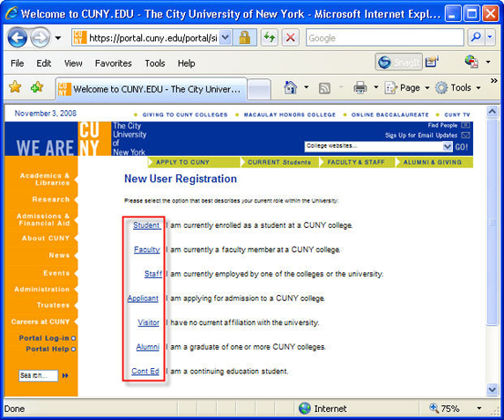
Task: Click the Find People icon
Action: [x=465, y=125]
